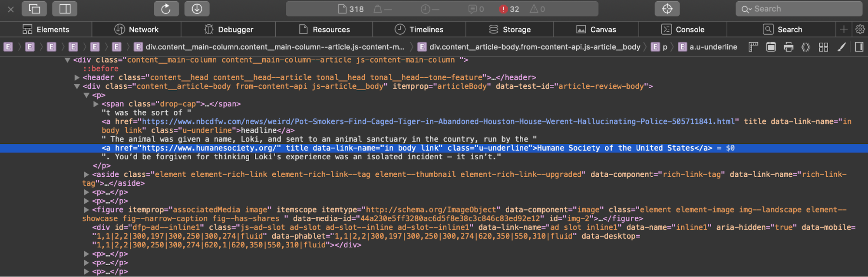Toggle the right details sidebar
Viewport: 868px width, 277px height.
click(859, 47)
